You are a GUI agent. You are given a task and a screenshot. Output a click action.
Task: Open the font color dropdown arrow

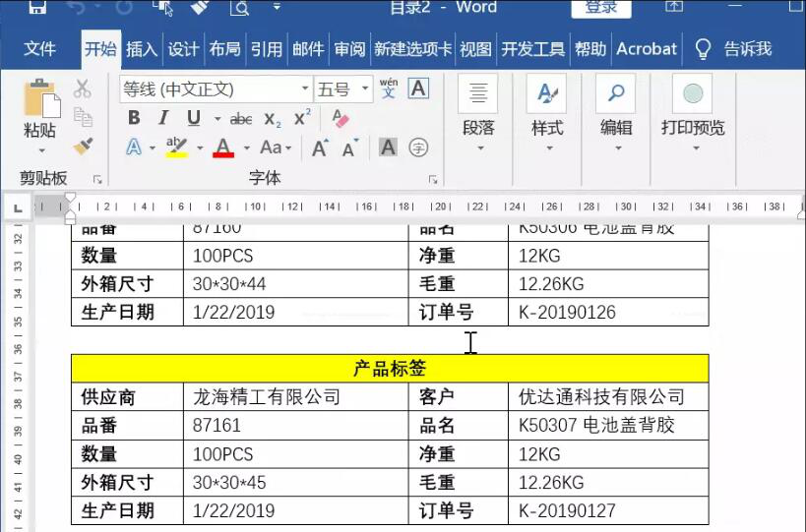pyautogui.click(x=247, y=148)
